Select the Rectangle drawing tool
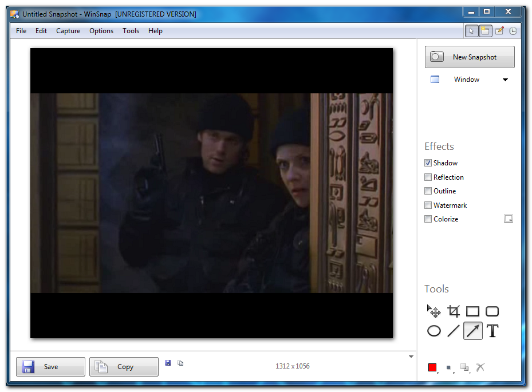The width and height of the screenshot is (532, 392). click(x=472, y=311)
